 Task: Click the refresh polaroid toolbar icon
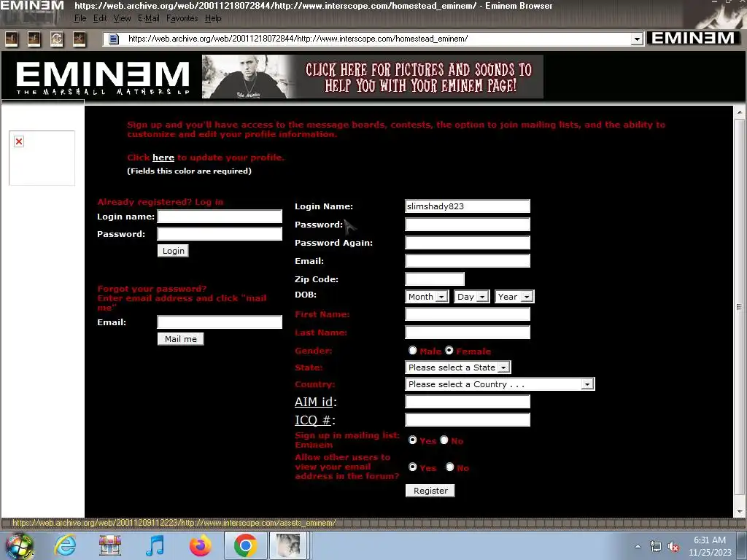coord(57,39)
